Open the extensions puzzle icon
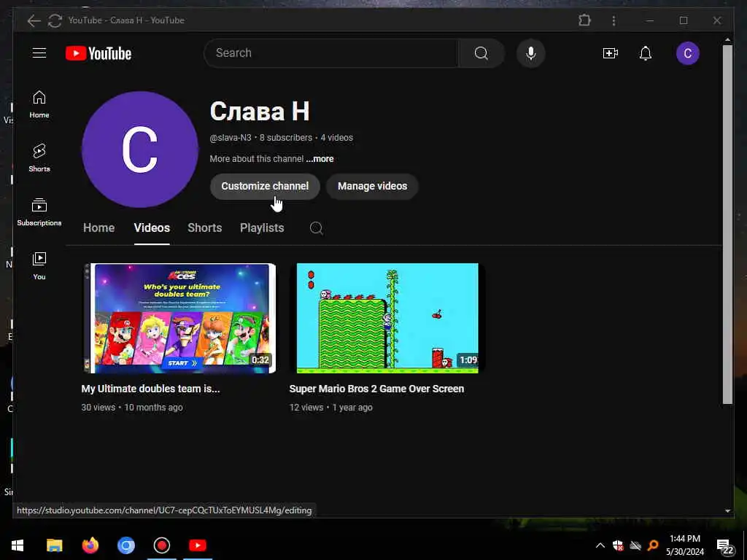747x560 pixels. (584, 20)
